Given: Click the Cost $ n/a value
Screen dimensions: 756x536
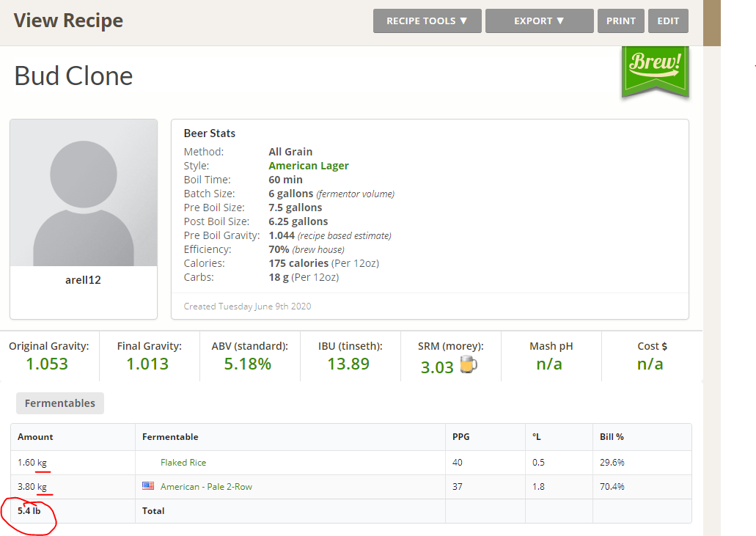Looking at the screenshot, I should pos(650,364).
